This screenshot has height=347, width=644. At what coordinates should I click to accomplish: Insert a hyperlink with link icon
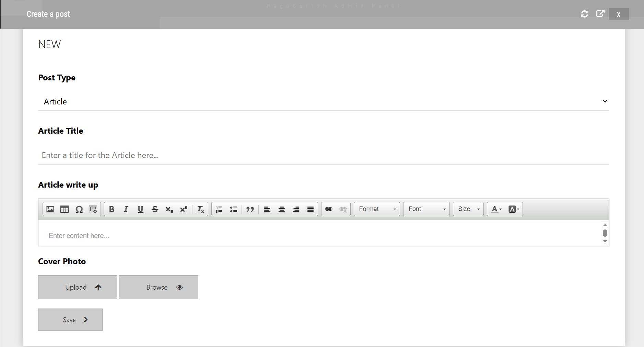pos(329,209)
